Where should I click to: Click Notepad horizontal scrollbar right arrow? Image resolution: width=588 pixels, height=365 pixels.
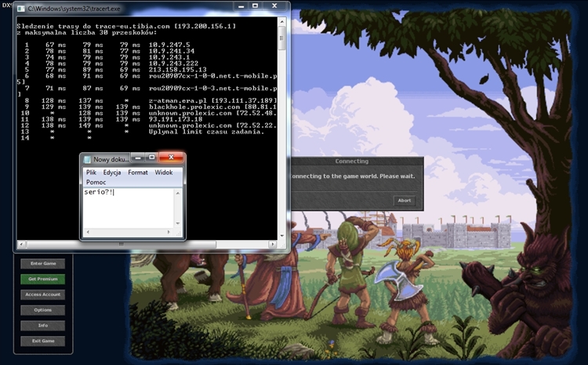point(169,232)
